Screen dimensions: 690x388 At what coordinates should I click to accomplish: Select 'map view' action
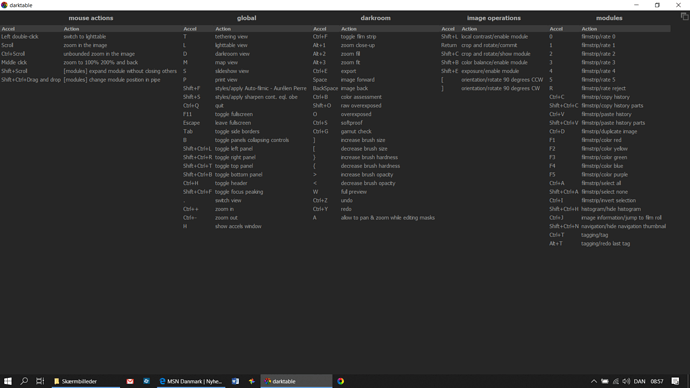[226, 62]
